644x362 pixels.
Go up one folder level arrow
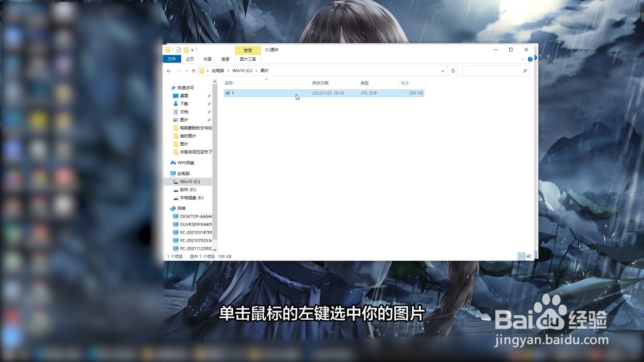[194, 71]
